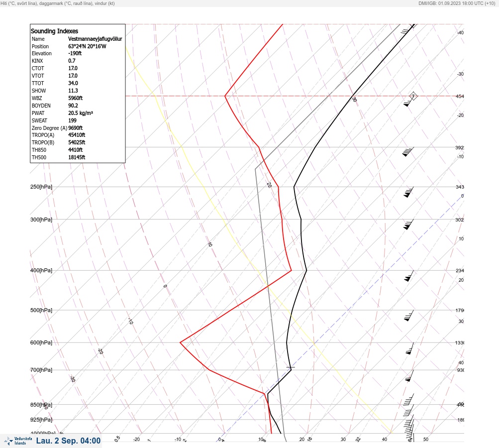The height and width of the screenshot is (448, 499).
Task: Click the 250[hPa] pressure label
Action: point(41,187)
